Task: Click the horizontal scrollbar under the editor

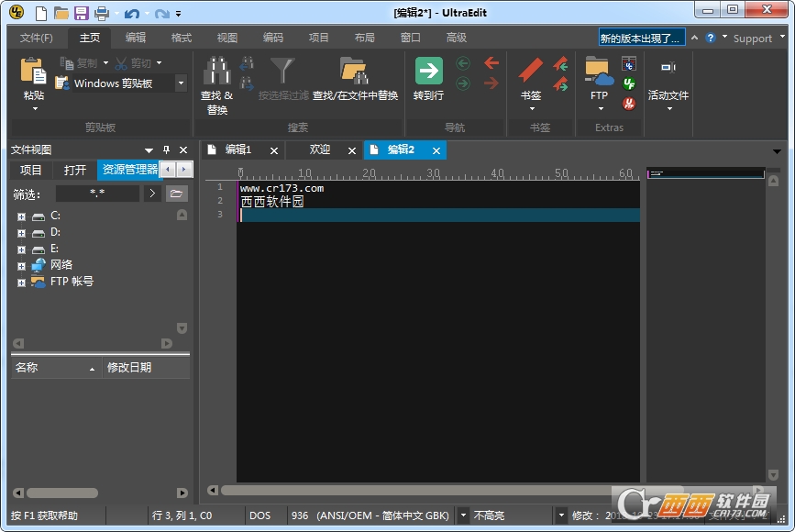Action: [x=415, y=491]
